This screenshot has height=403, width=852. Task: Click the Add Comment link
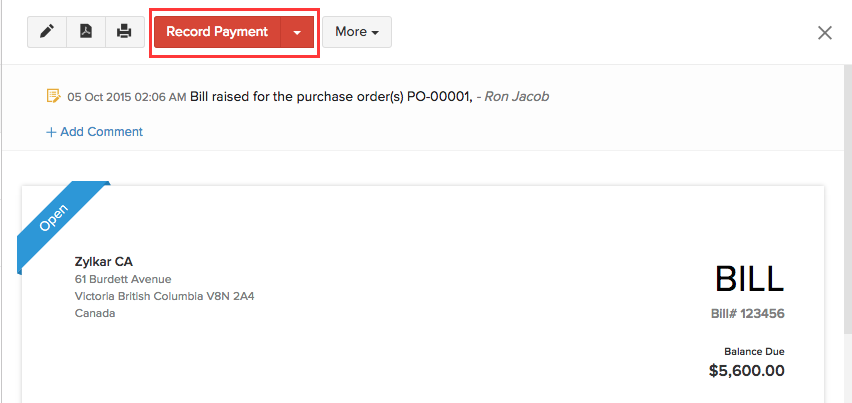[95, 131]
